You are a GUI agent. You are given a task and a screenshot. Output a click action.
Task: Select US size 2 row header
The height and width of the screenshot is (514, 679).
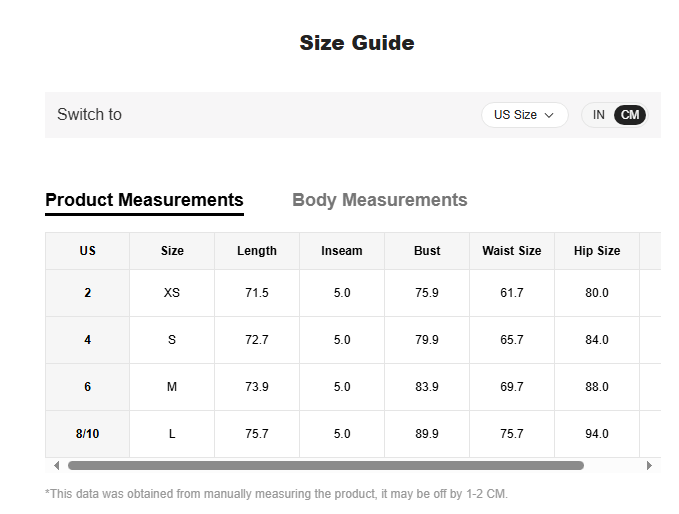pyautogui.click(x=87, y=293)
